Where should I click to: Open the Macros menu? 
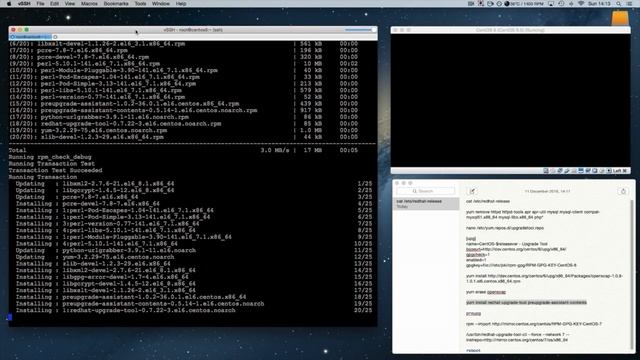coord(89,4)
